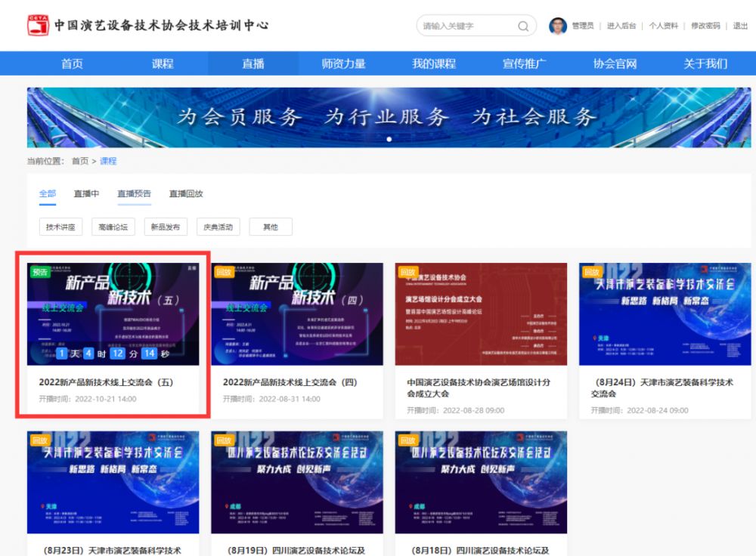Open the 新产品新技术（五） thumbnail

[x=113, y=314]
